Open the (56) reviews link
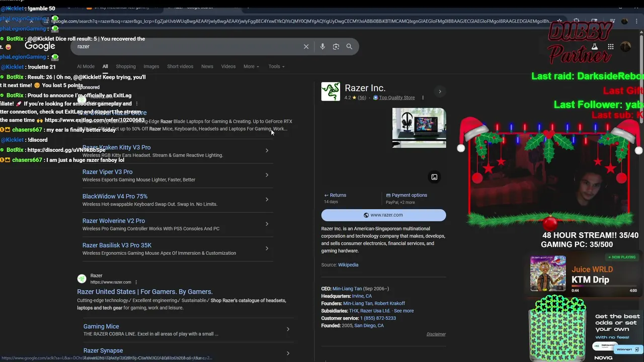Screen dimensions: 644x362 click(x=362, y=98)
